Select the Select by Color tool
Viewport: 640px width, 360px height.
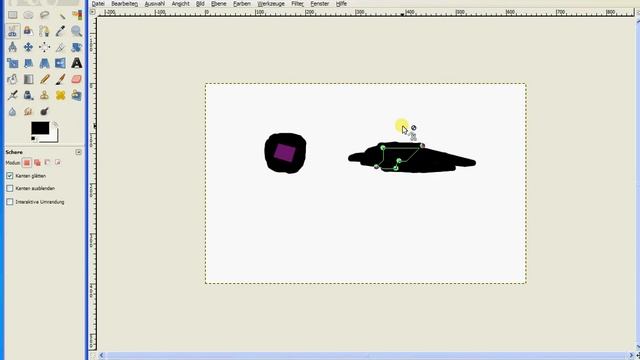click(76, 15)
